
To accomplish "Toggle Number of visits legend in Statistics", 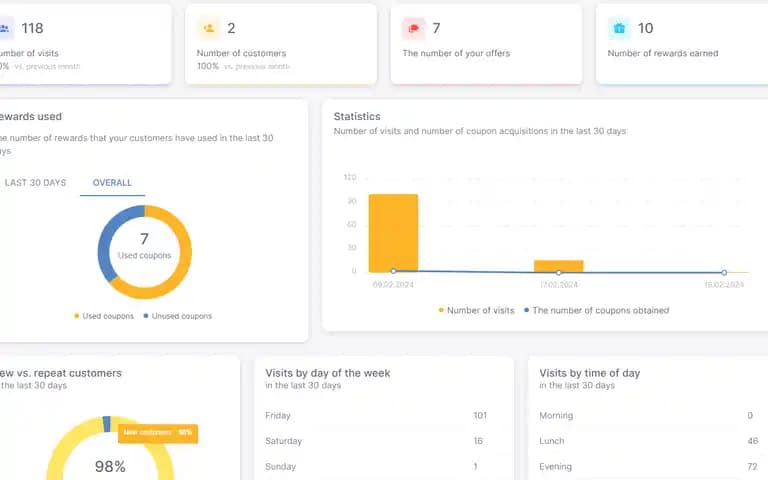I will (476, 310).
